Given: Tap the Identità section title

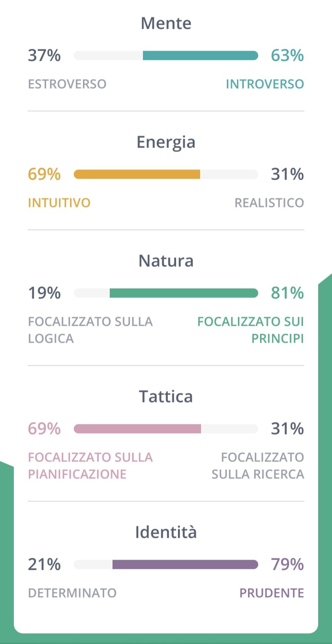Looking at the screenshot, I should (166, 532).
